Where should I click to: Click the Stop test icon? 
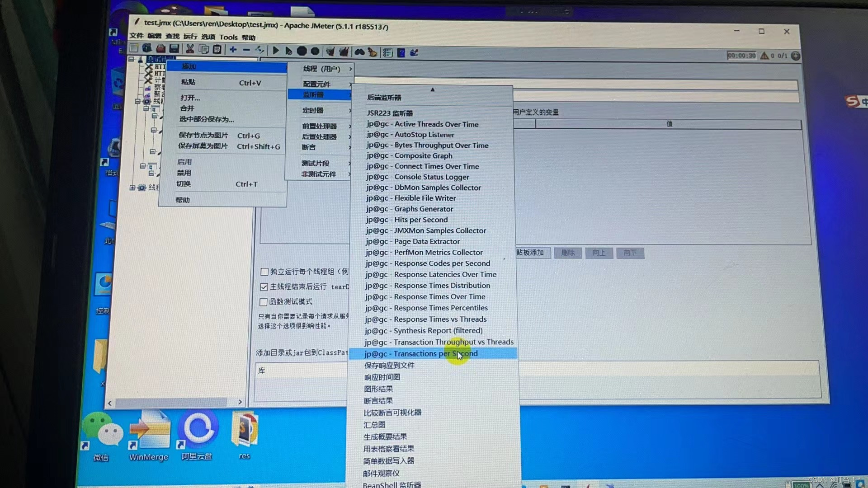(x=302, y=51)
